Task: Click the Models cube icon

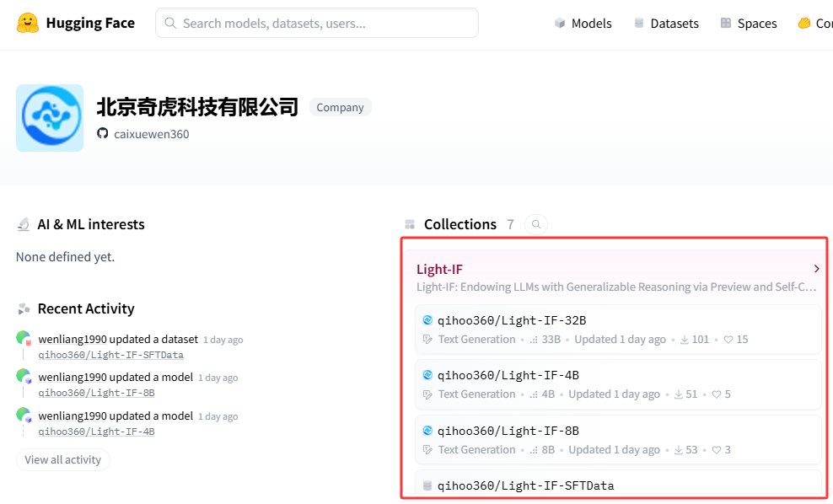Action: 560,23
